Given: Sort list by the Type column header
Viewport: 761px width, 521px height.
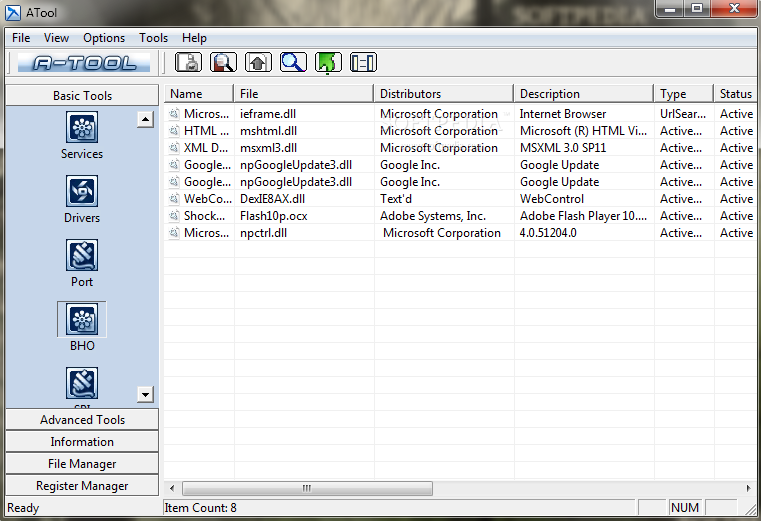Looking at the screenshot, I should [684, 94].
